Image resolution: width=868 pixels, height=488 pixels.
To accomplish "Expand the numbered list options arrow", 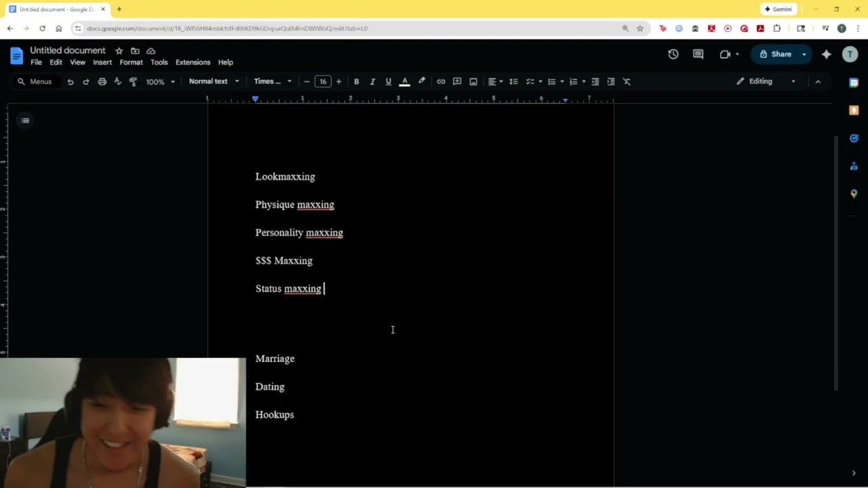I will point(584,81).
